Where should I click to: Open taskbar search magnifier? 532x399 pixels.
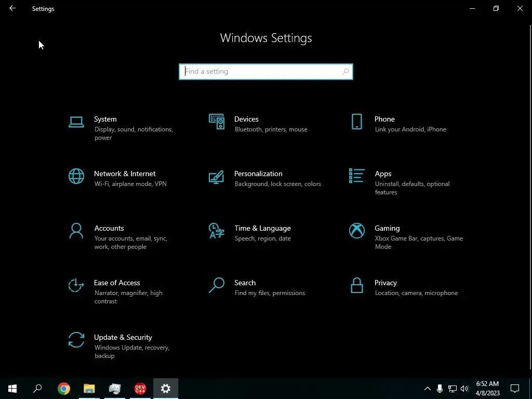click(37, 389)
